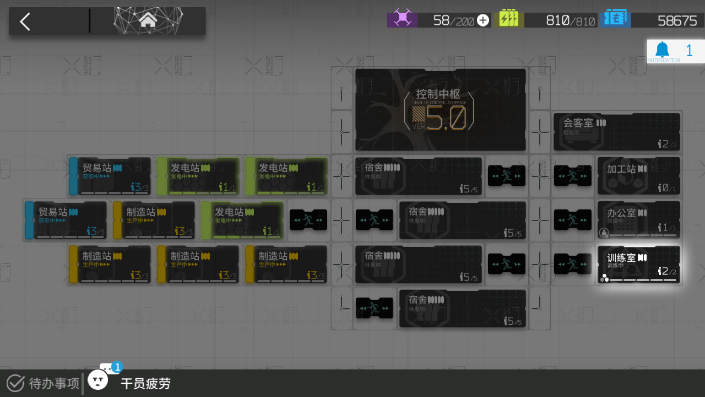Go back with the left arrow
Screen dimensions: 705x397
tap(25, 21)
